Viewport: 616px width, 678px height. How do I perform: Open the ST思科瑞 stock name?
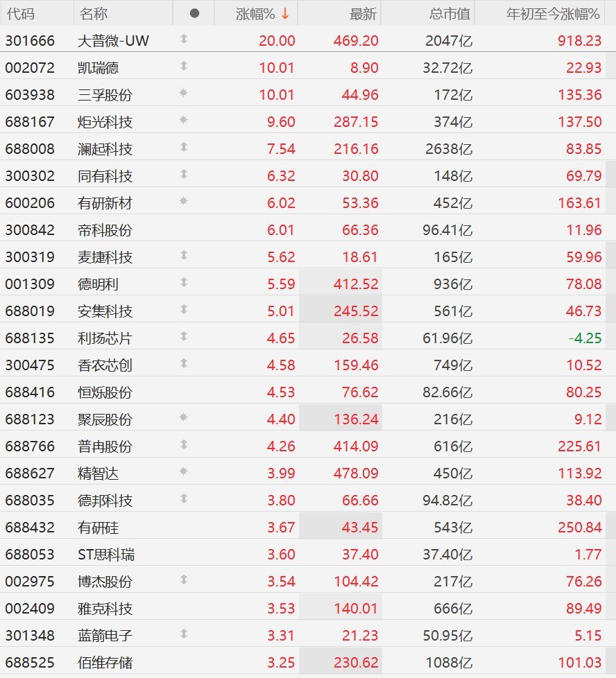[106, 555]
